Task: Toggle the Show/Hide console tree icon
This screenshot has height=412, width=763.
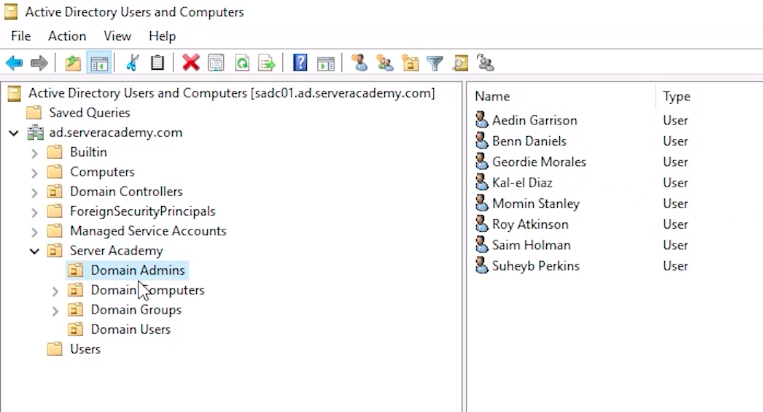Action: [99, 63]
